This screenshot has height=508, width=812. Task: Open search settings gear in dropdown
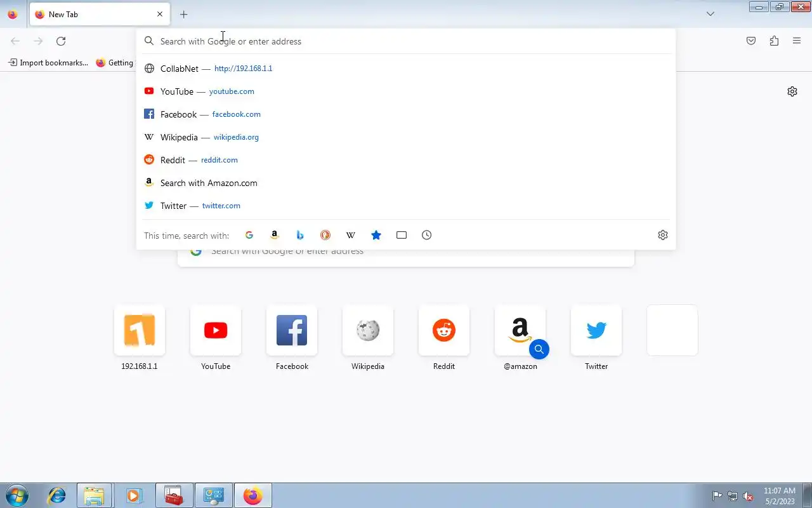pos(663,235)
